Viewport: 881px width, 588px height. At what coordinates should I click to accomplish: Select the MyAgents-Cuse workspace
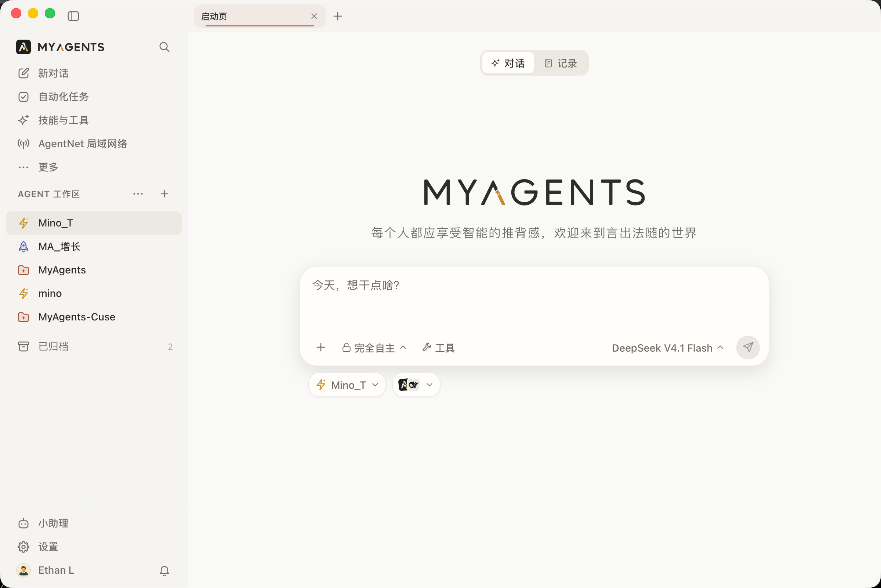click(94, 317)
